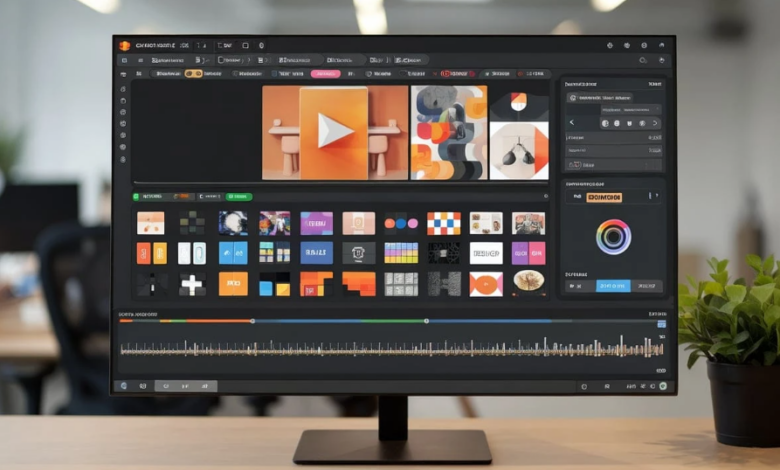Click the small blue icon at the timeline's right end
This screenshot has height=470, width=780.
click(x=661, y=324)
